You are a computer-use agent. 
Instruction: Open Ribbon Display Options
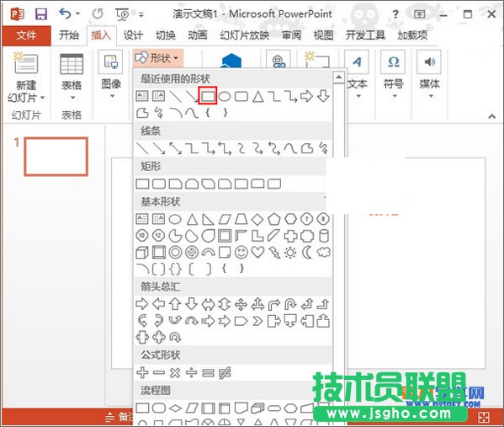pyautogui.click(x=419, y=14)
